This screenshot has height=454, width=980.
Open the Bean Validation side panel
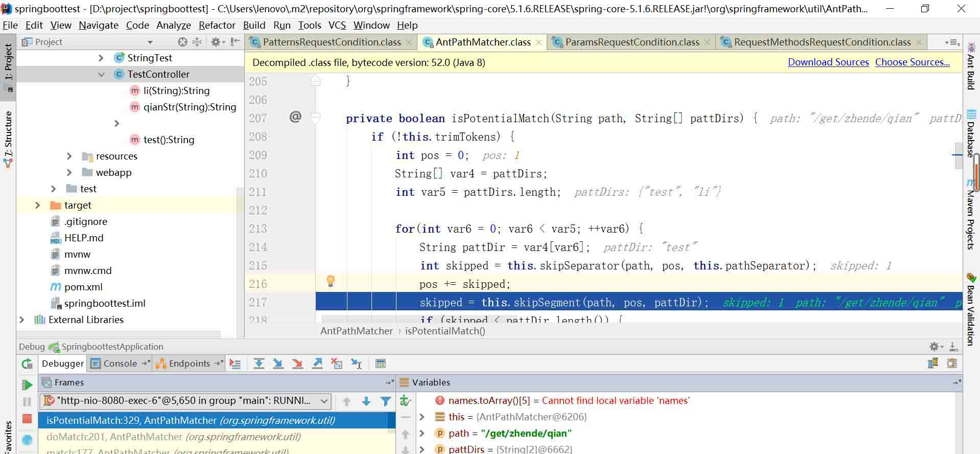click(971, 309)
